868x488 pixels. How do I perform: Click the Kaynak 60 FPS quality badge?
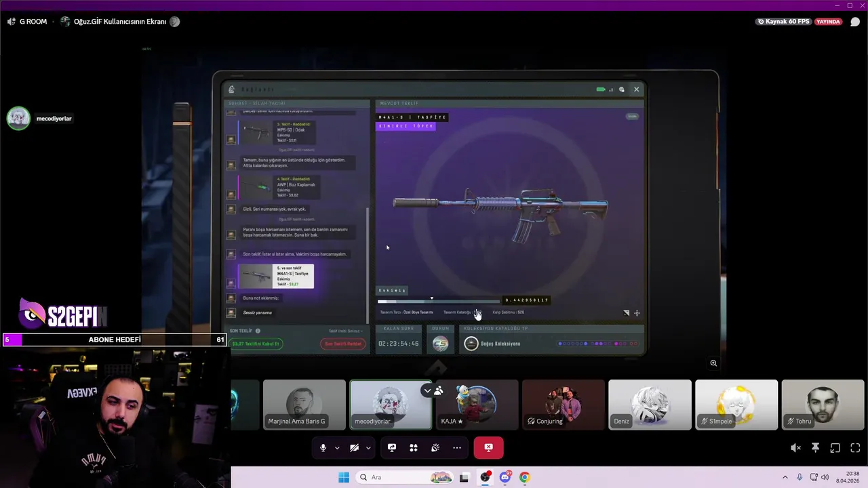click(x=783, y=22)
